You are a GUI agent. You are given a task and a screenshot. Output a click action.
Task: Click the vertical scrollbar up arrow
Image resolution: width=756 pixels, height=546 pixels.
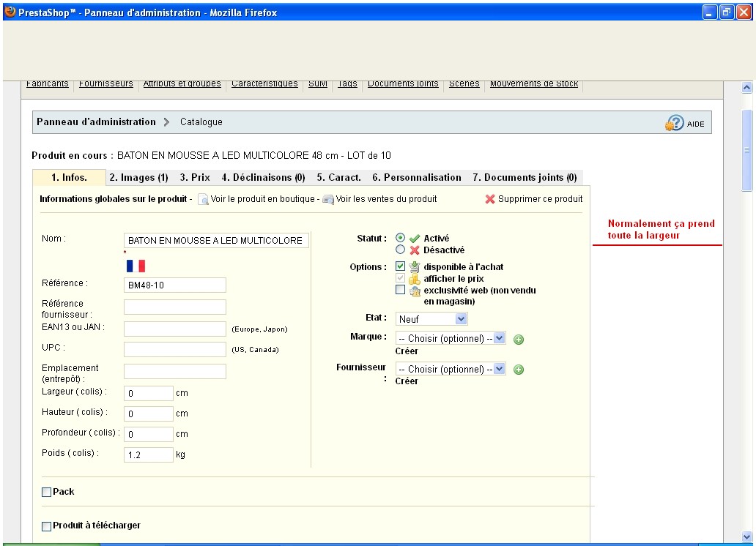(746, 88)
